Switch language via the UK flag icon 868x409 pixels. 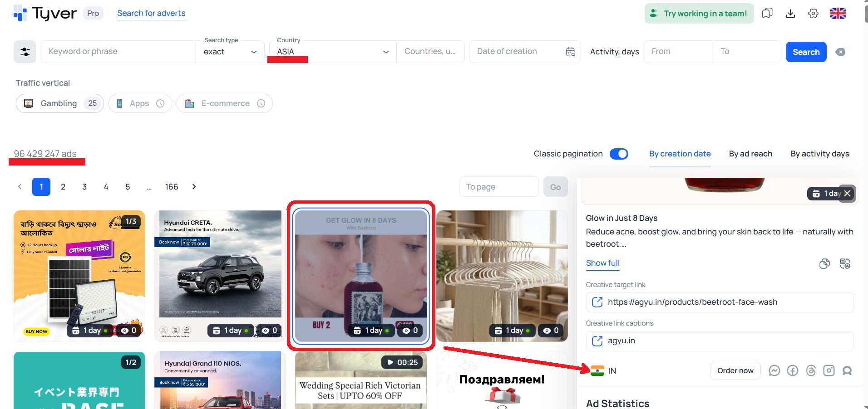coord(838,13)
